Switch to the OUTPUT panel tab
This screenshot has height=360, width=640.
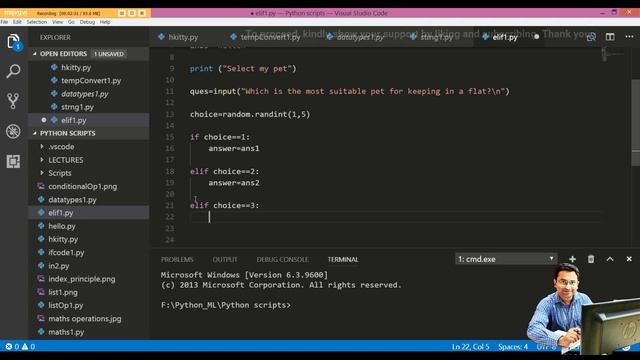(225, 260)
